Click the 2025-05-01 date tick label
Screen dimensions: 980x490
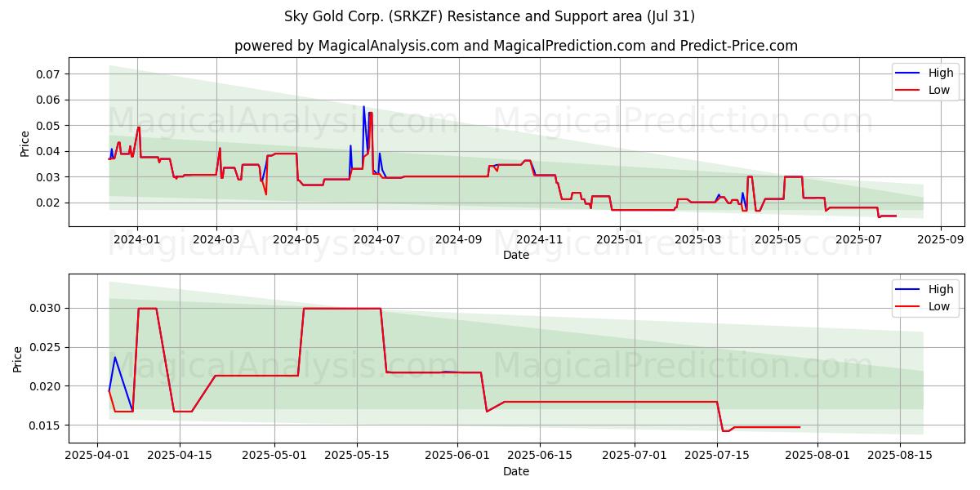click(274, 456)
